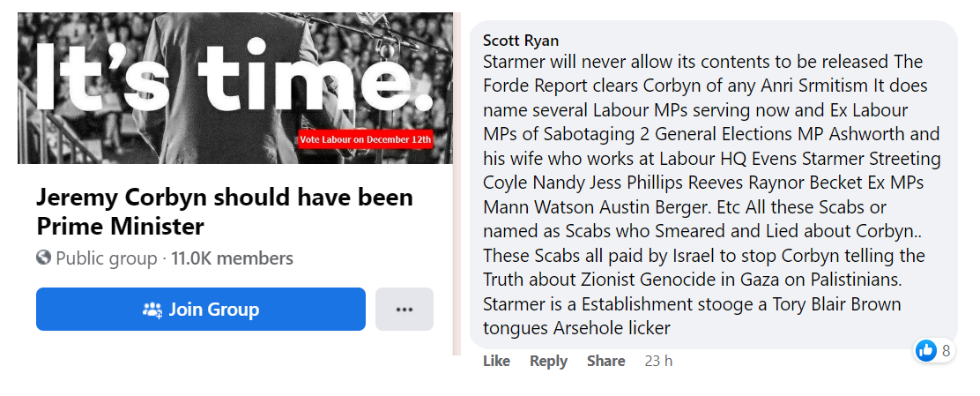Image resolution: width=980 pixels, height=396 pixels.
Task: Open the three-dots more options menu
Action: 405,310
